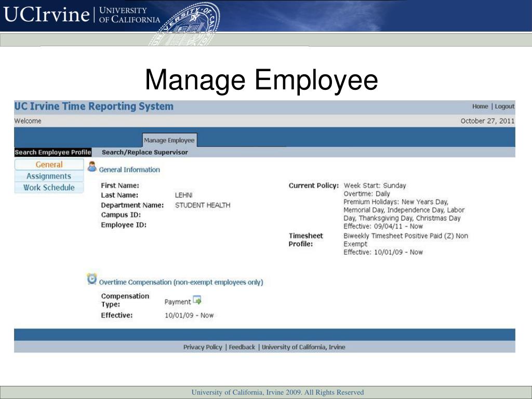The width and height of the screenshot is (532, 399).
Task: Click the UC Irvine seal logo
Action: (185, 24)
